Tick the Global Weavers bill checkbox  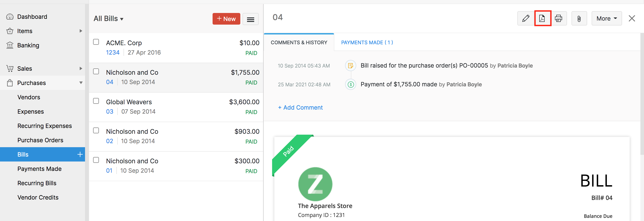point(96,101)
